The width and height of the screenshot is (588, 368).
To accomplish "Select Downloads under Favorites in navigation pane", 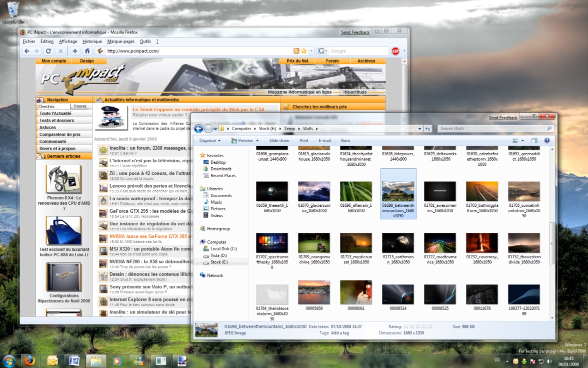I will coord(220,169).
